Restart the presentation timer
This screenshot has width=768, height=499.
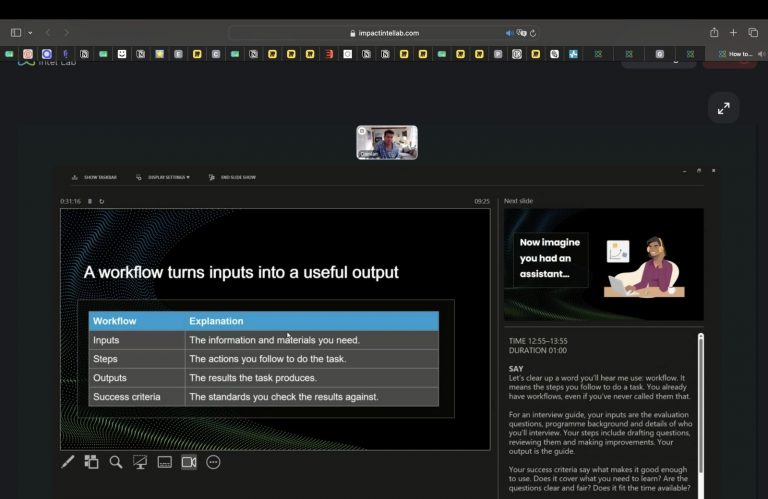point(101,201)
